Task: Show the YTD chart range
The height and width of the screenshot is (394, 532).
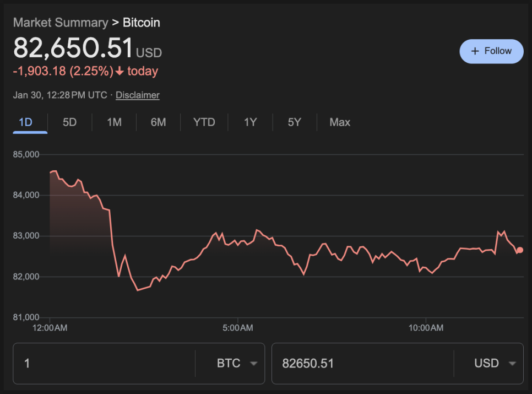Action: (204, 122)
